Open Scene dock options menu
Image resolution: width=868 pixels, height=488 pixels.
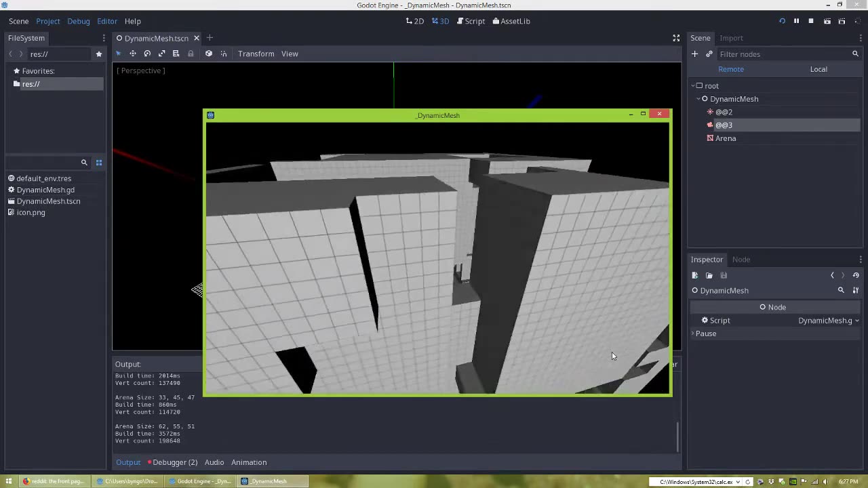pos(861,38)
